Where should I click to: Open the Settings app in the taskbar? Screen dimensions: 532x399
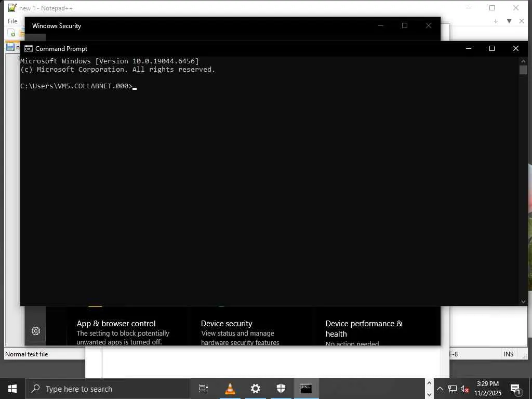(x=255, y=389)
